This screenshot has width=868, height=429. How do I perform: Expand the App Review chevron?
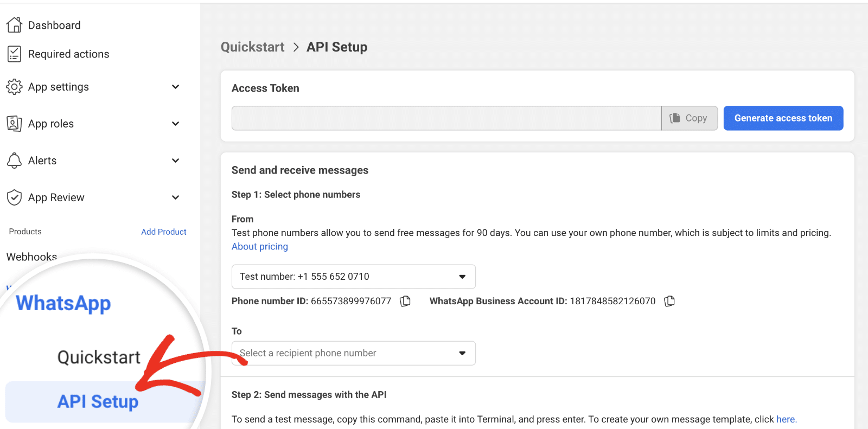click(x=175, y=197)
